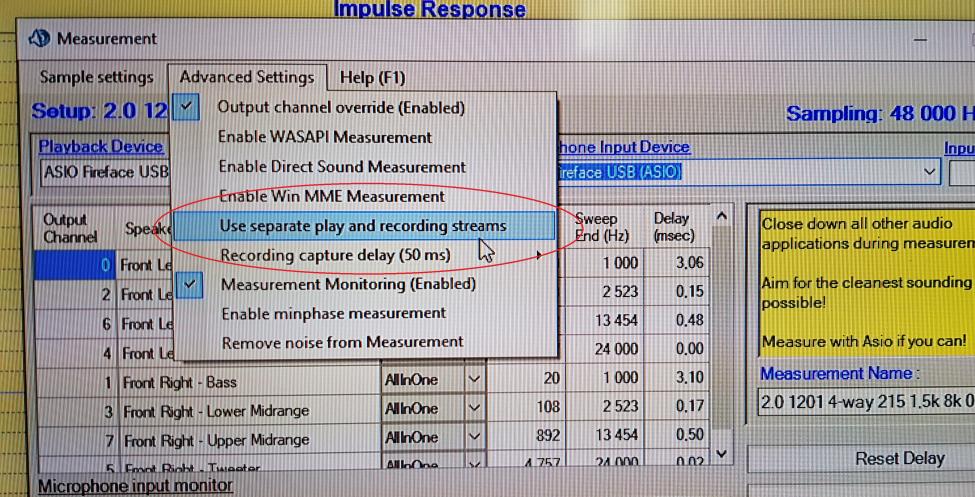Select output channel 0 cell
Image resolution: width=975 pixels, height=497 pixels.
tap(75, 265)
